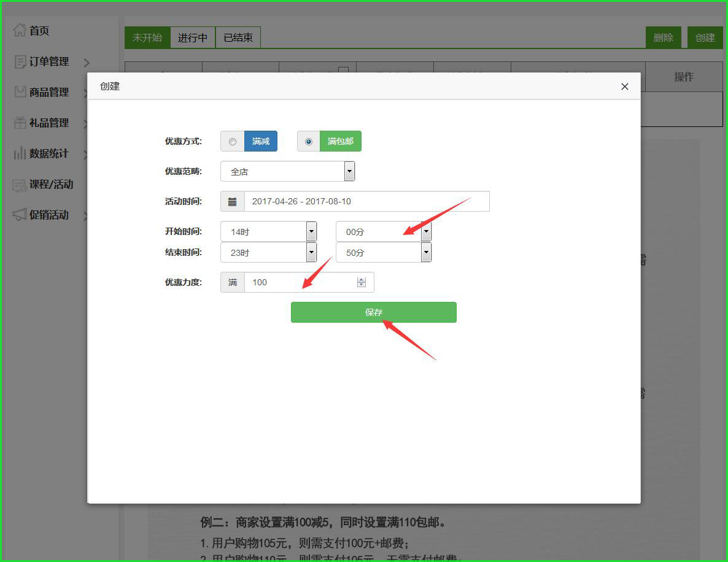Click the promotion megaphone icon
The height and width of the screenshot is (562, 728).
20,215
